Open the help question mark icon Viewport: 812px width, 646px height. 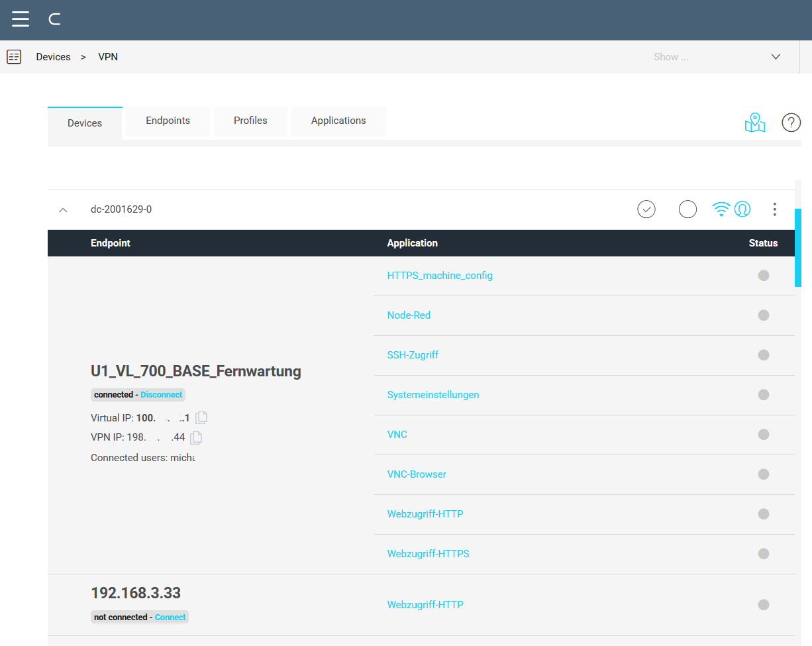click(791, 123)
